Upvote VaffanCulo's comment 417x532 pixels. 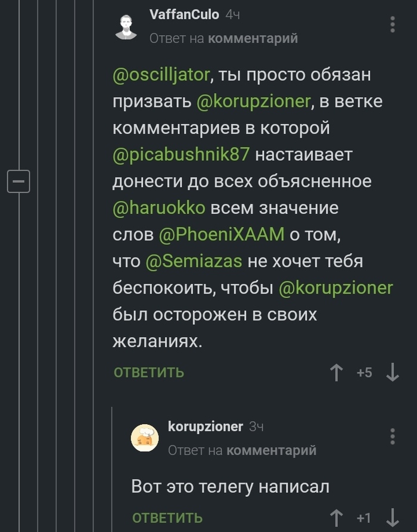(x=337, y=373)
